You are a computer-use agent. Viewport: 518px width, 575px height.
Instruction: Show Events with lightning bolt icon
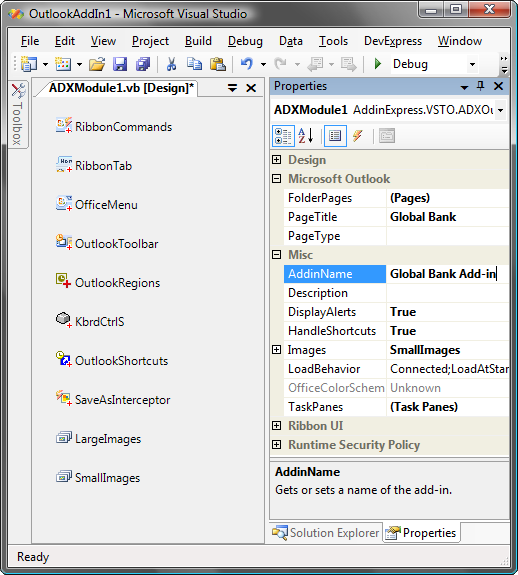[x=358, y=136]
